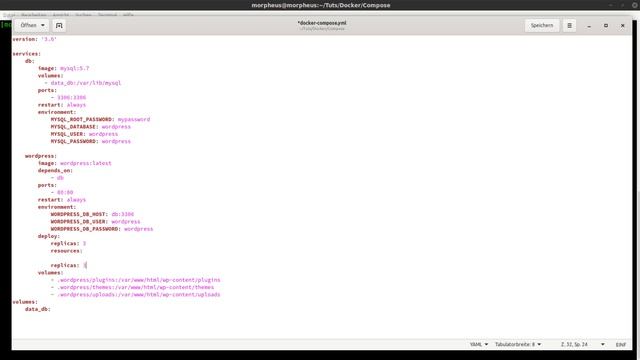Click the WORDPRESS_DB_PASSWORD line

(x=102, y=229)
